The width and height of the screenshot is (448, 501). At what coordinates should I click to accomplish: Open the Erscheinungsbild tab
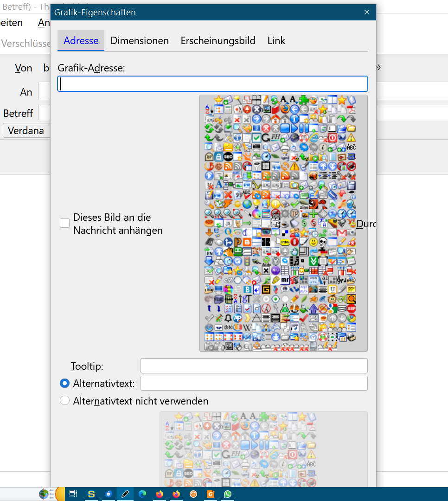218,40
